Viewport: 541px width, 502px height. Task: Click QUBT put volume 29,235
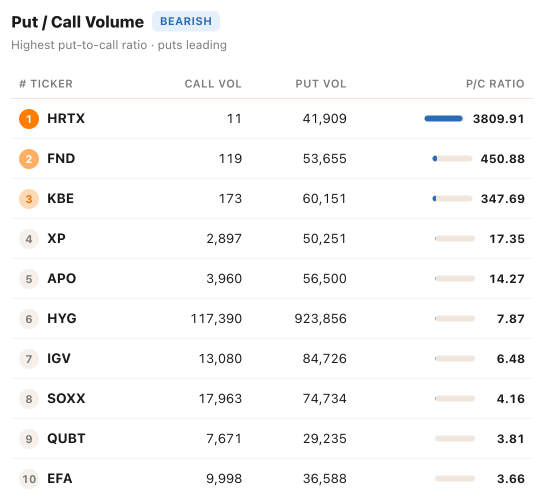pyautogui.click(x=325, y=439)
